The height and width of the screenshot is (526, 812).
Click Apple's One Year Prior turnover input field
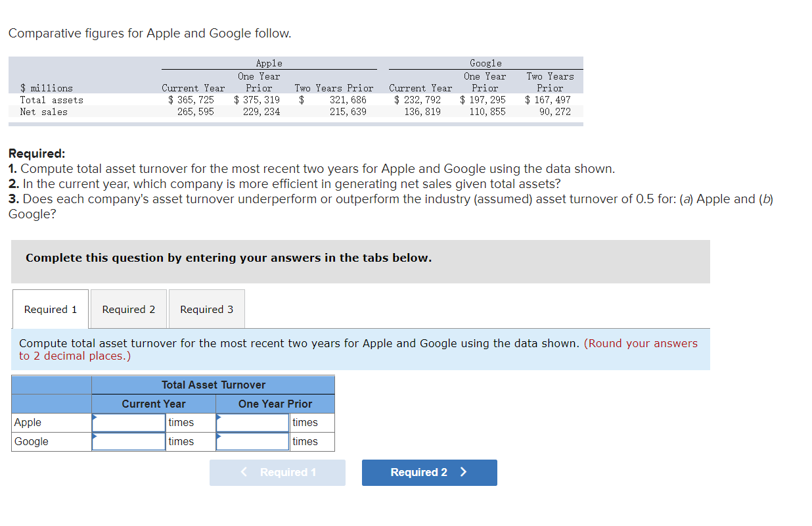(x=252, y=422)
